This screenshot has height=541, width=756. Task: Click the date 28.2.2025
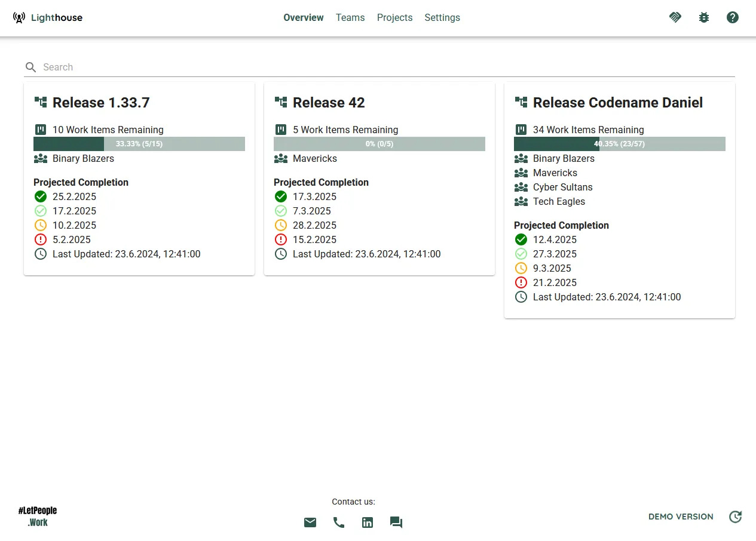pyautogui.click(x=314, y=225)
